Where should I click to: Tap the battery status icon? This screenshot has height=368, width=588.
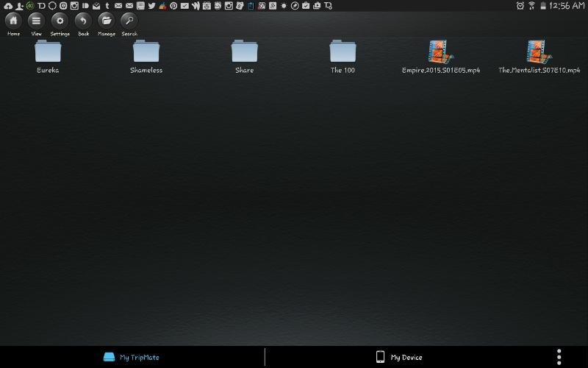542,6
